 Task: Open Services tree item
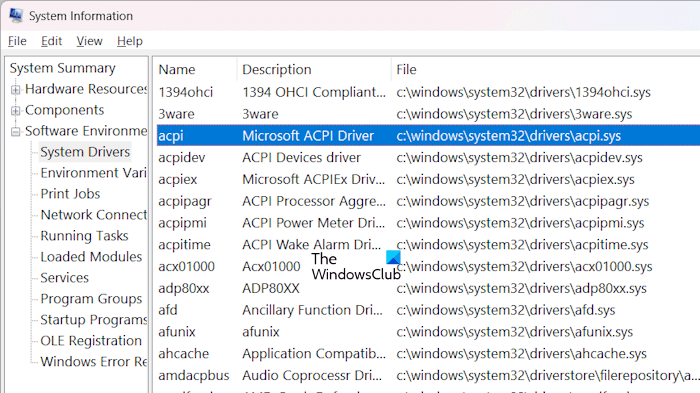pyautogui.click(x=64, y=278)
